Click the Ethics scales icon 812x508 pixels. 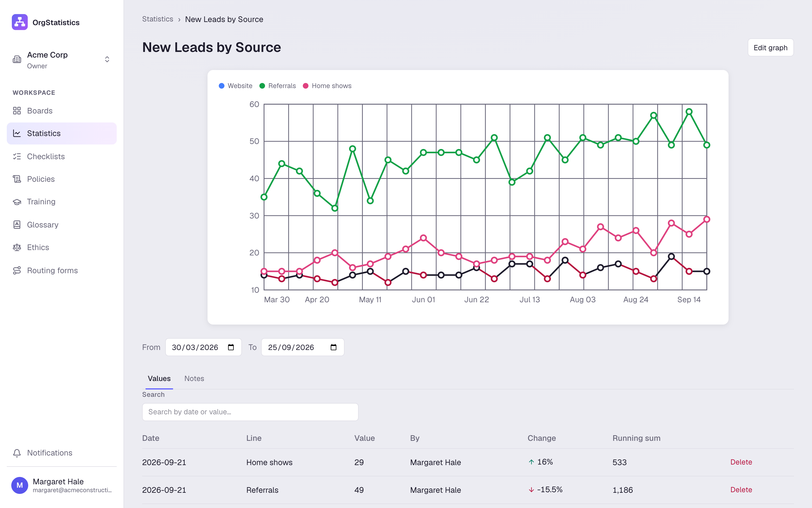[17, 247]
